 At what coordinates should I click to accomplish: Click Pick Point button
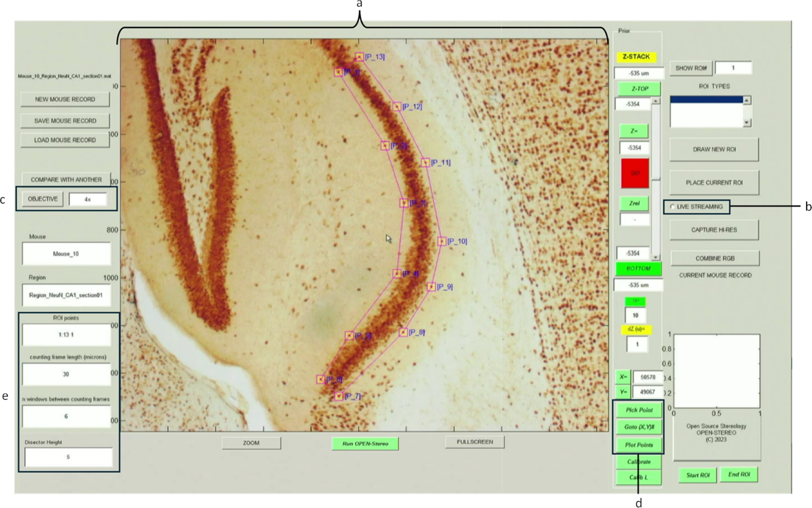point(639,410)
